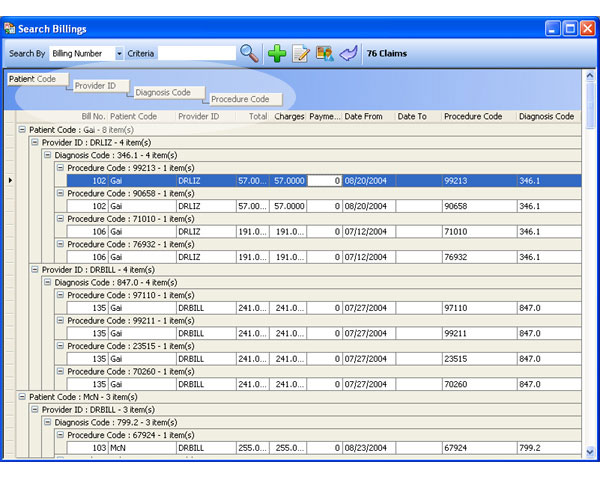Sort by the Bill No. column header
The width and height of the screenshot is (600, 479).
[93, 117]
